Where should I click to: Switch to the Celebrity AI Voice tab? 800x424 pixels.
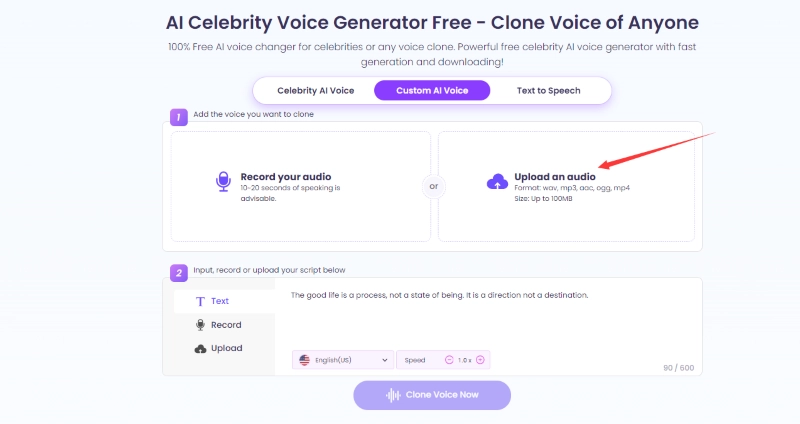click(315, 91)
